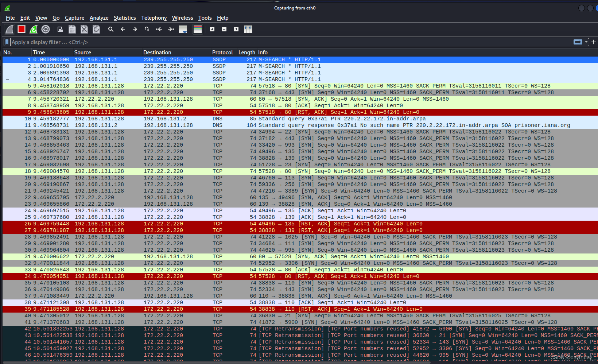The height and width of the screenshot is (364, 598).
Task: Stop the running capture
Action: (x=22, y=29)
